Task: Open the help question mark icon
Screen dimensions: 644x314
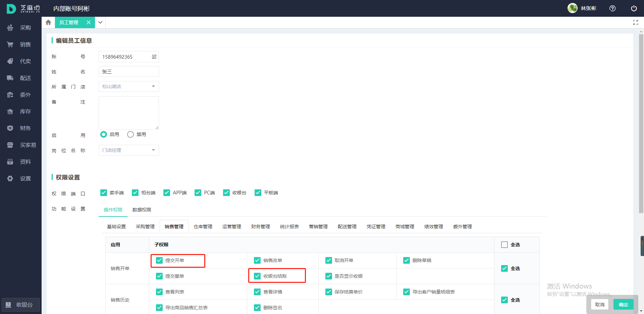Action: pyautogui.click(x=612, y=8)
